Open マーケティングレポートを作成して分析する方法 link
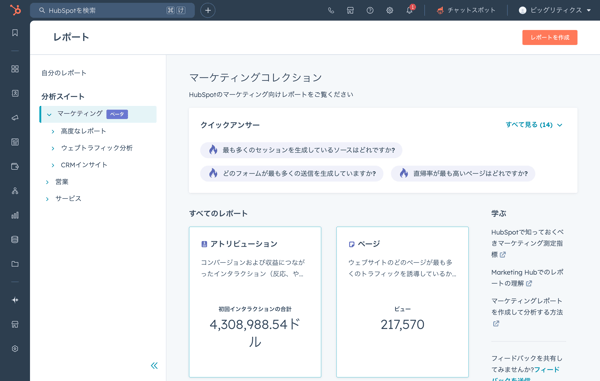This screenshot has width=600, height=381. point(527,312)
